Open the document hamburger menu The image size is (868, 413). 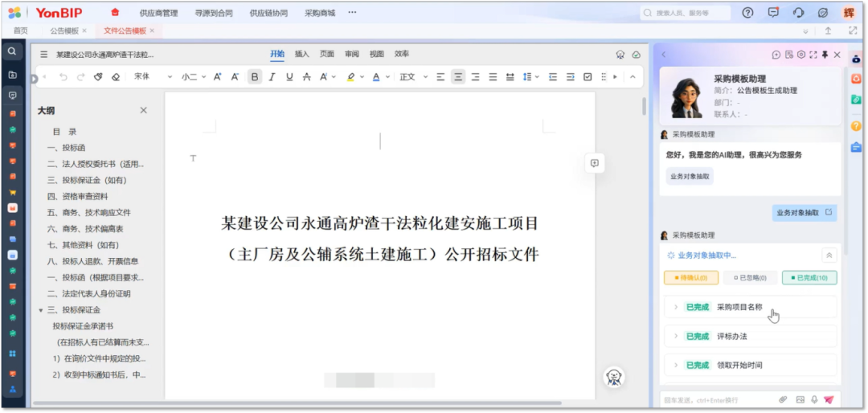tap(43, 55)
